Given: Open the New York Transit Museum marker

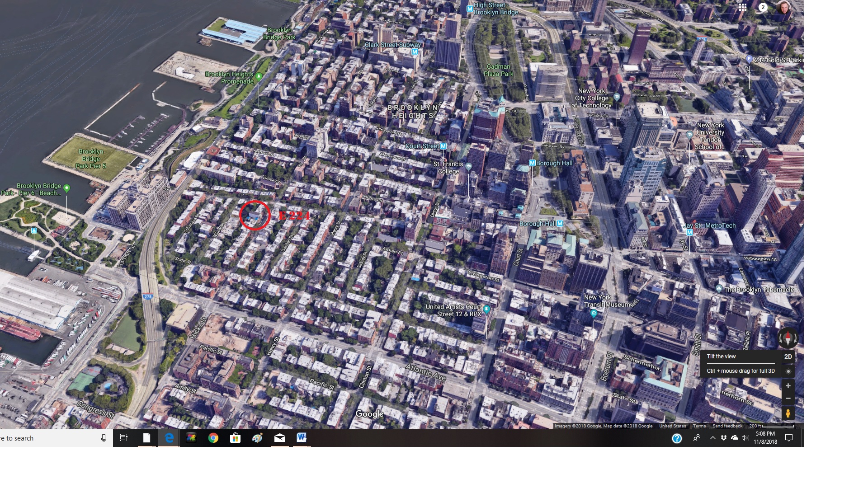Looking at the screenshot, I should pyautogui.click(x=594, y=313).
